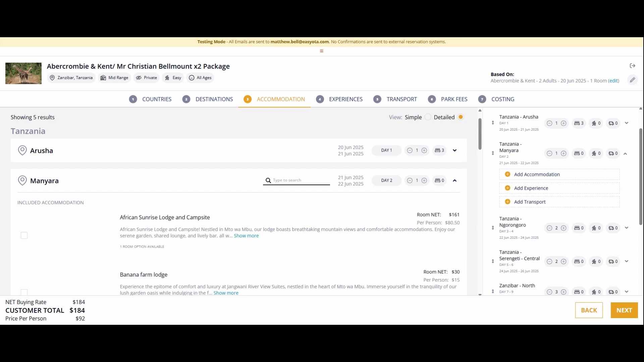Click the Mid Range tag
This screenshot has width=644, height=362.
(114, 78)
